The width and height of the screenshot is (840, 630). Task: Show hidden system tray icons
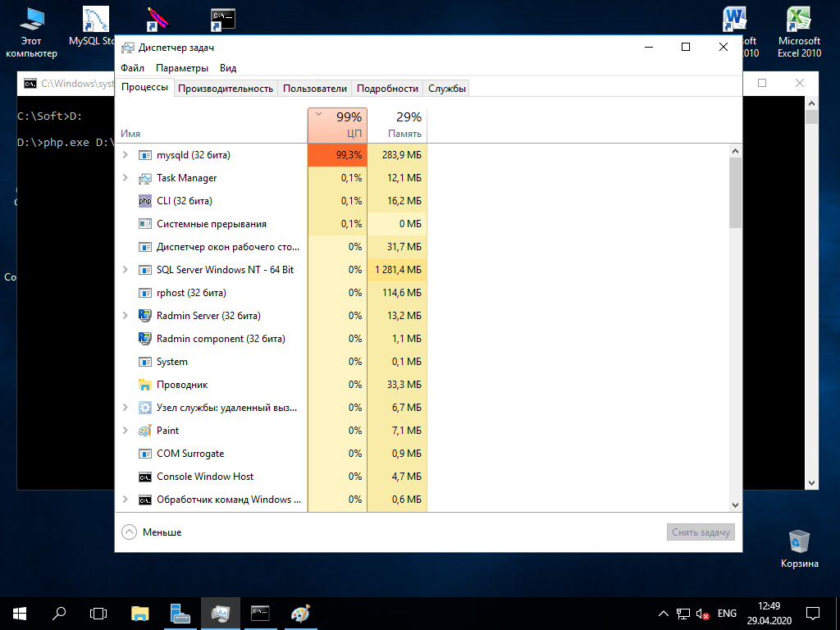click(x=663, y=614)
